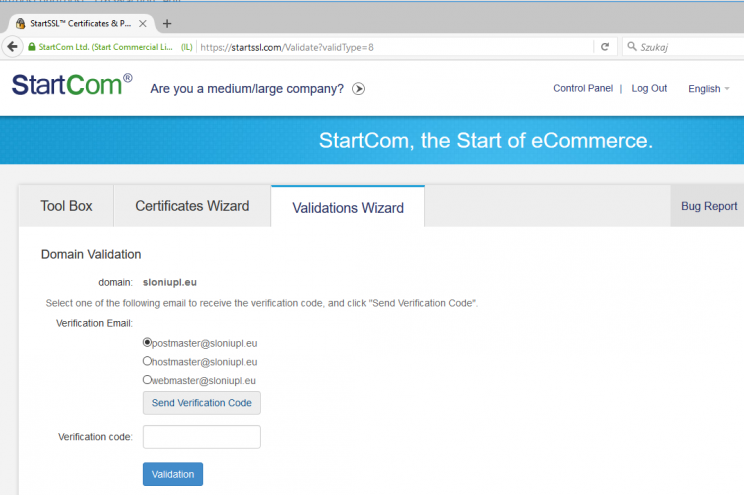Click the Send Verification Code button
The image size is (744, 495).
202,403
